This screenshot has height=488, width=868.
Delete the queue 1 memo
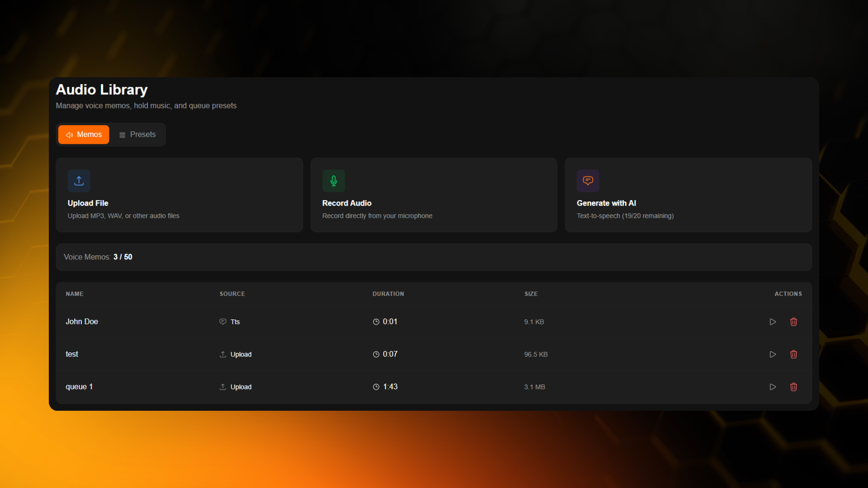point(793,387)
